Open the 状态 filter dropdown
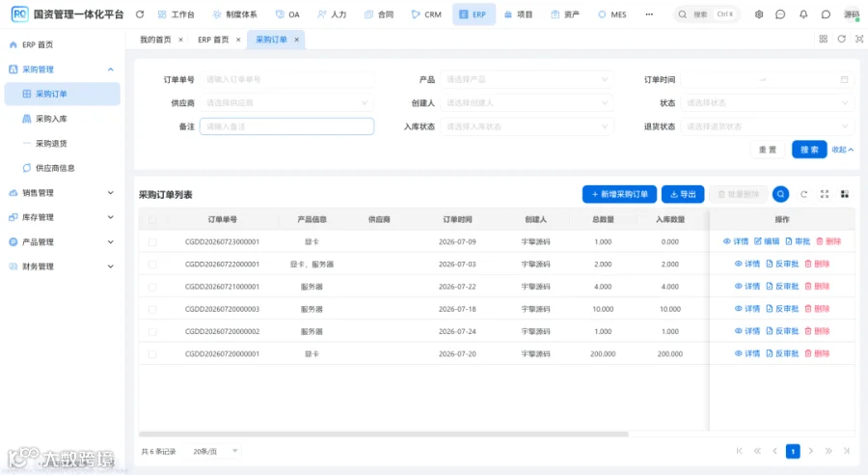868x475 pixels. (x=768, y=102)
